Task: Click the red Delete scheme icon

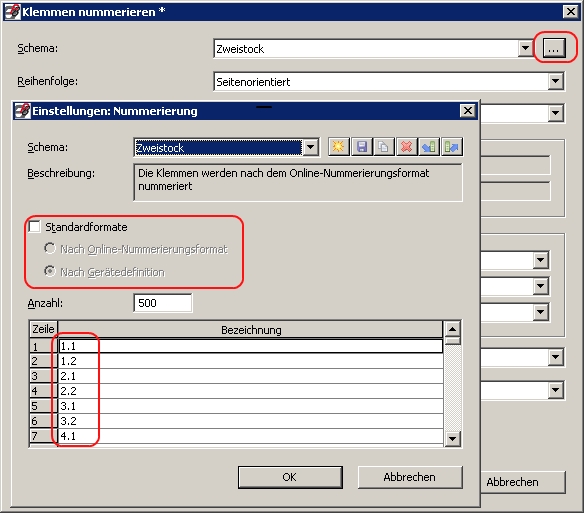Action: tap(406, 146)
